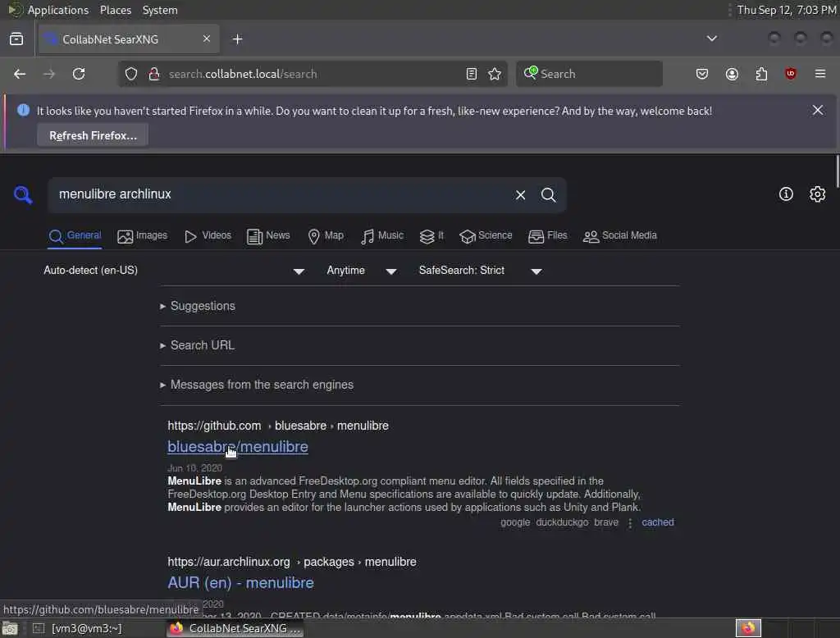Select the General category tab
Viewport: 840px width, 638px height.
tap(75, 236)
